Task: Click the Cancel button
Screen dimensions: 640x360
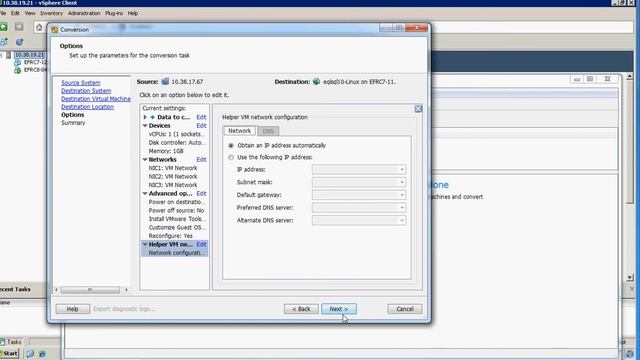Action: click(x=405, y=309)
